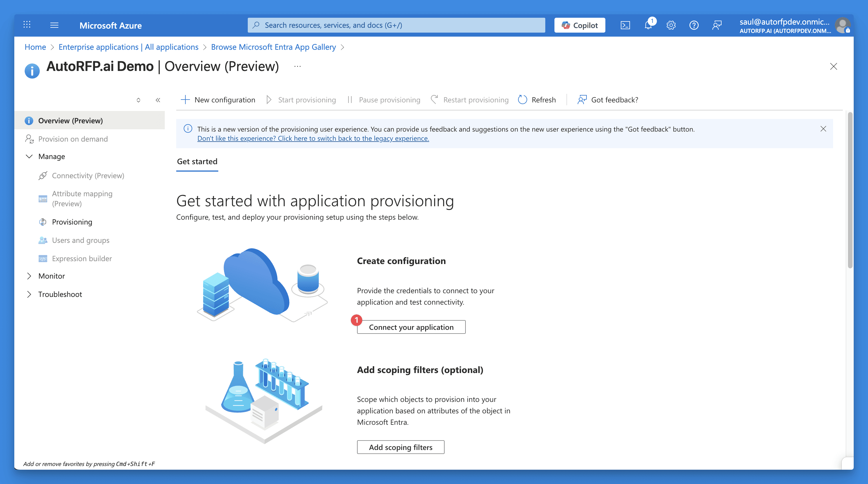Open the notifications bell

648,25
